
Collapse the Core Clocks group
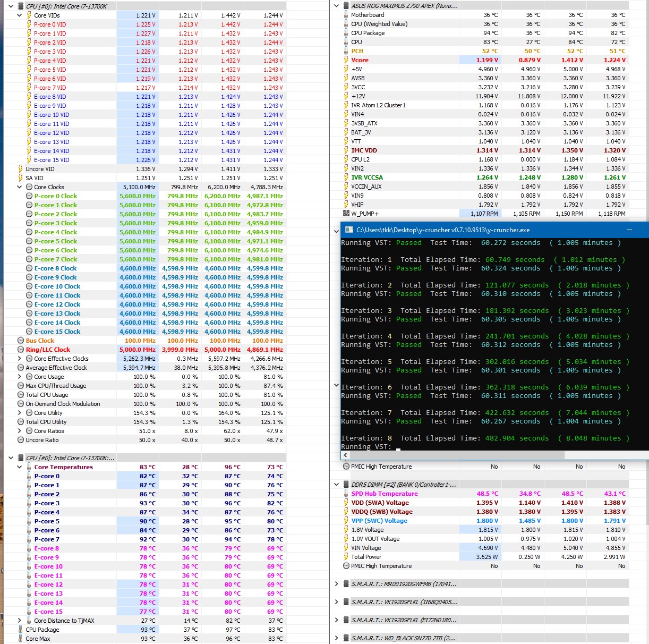click(x=20, y=187)
